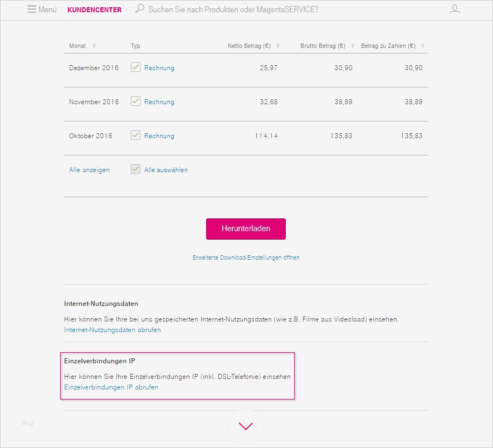Toggle the November 2016 invoice checkbox
Screen dimensions: 493x448
click(x=135, y=101)
